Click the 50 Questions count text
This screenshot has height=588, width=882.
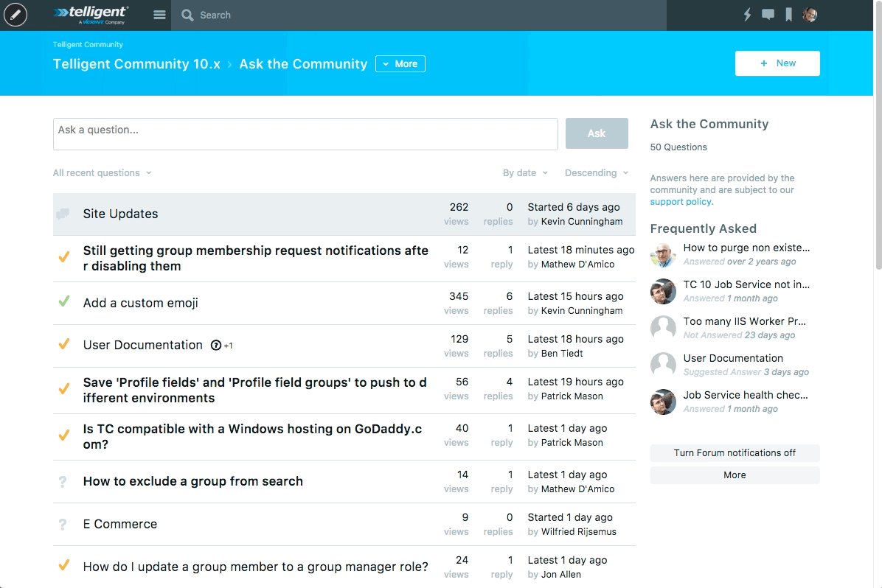(678, 147)
